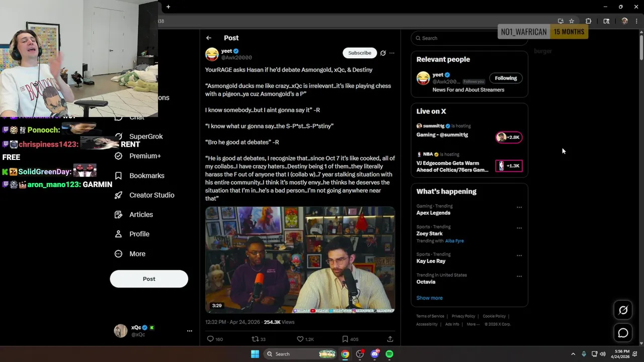Open Privacy Policy footer link
This screenshot has height=362, width=644.
(x=463, y=316)
